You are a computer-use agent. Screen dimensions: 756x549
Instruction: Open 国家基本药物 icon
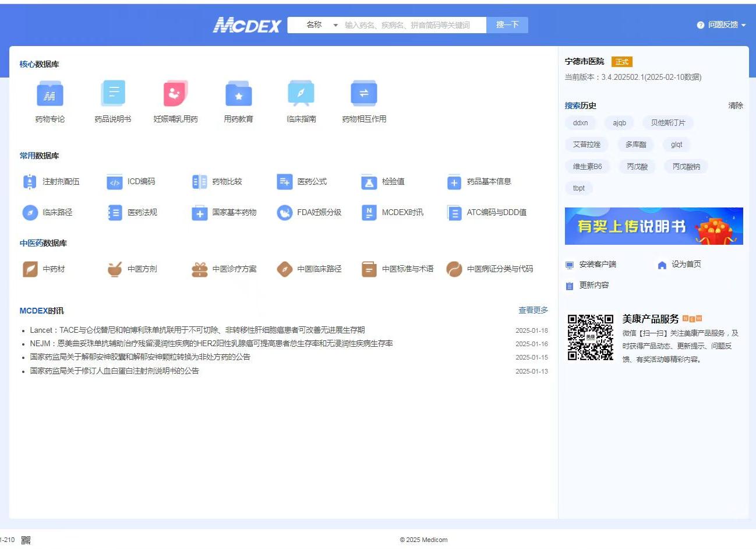(x=199, y=213)
